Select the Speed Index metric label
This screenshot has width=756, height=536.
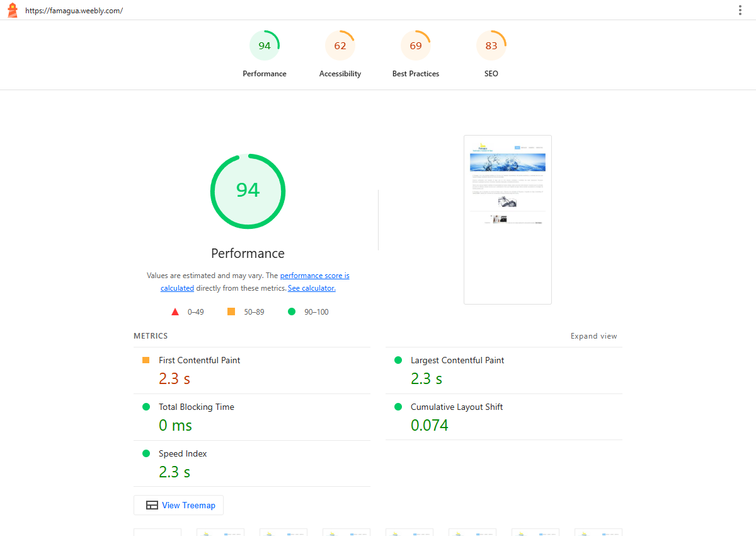183,453
